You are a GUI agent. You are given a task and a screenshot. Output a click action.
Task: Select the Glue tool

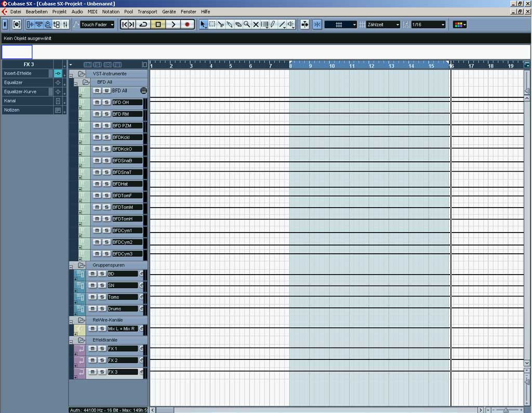point(230,24)
